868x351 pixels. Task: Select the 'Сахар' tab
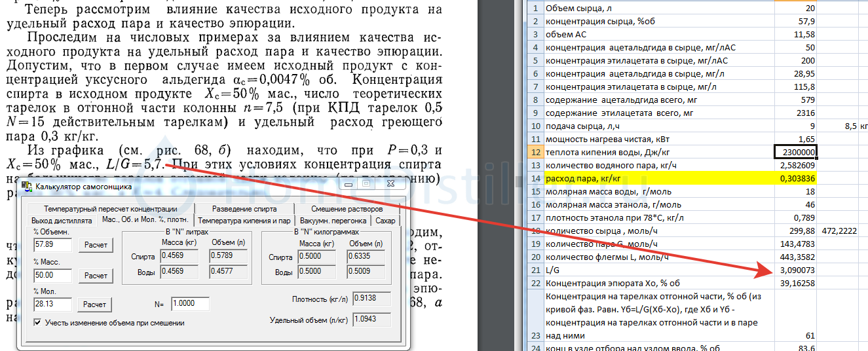[385, 221]
